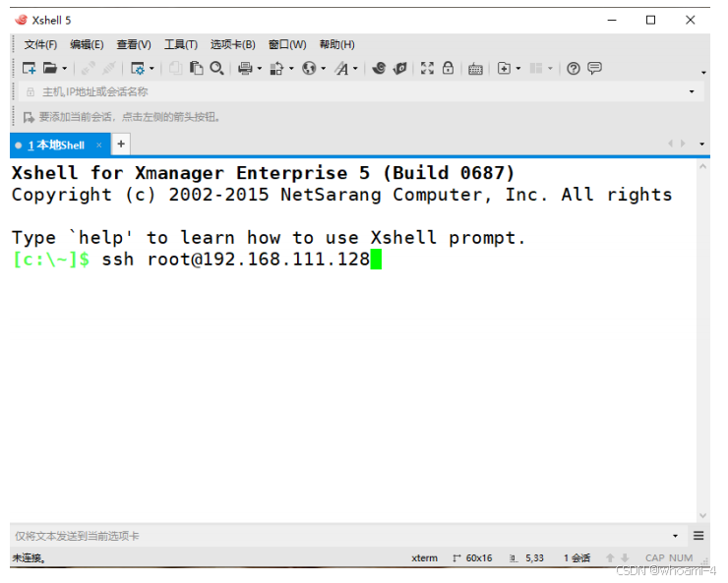Open session properties gear icon

pos(138,69)
